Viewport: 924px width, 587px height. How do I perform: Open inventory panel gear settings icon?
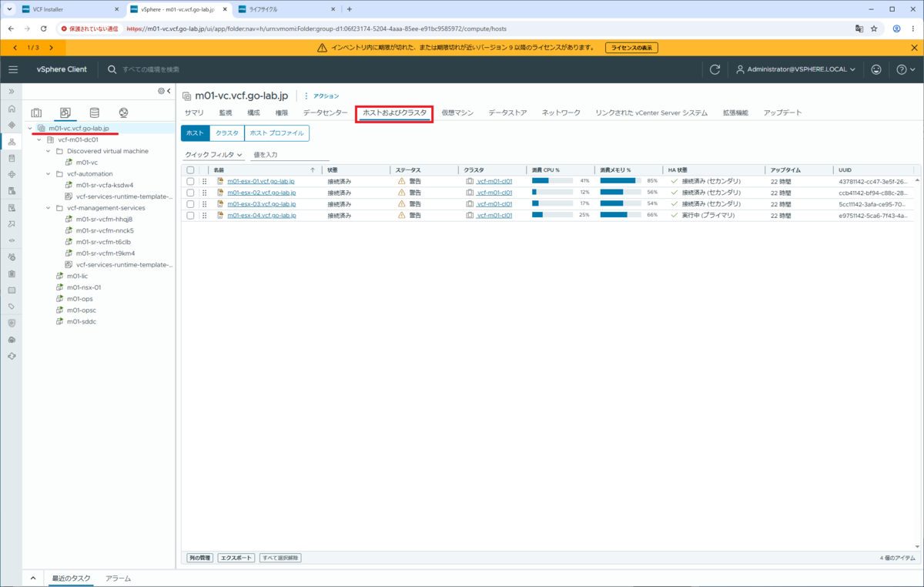coord(161,91)
